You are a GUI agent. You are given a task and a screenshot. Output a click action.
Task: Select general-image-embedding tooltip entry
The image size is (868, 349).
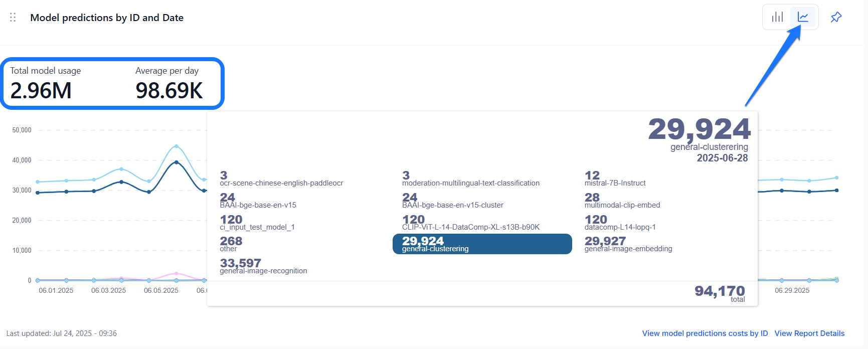click(x=628, y=244)
